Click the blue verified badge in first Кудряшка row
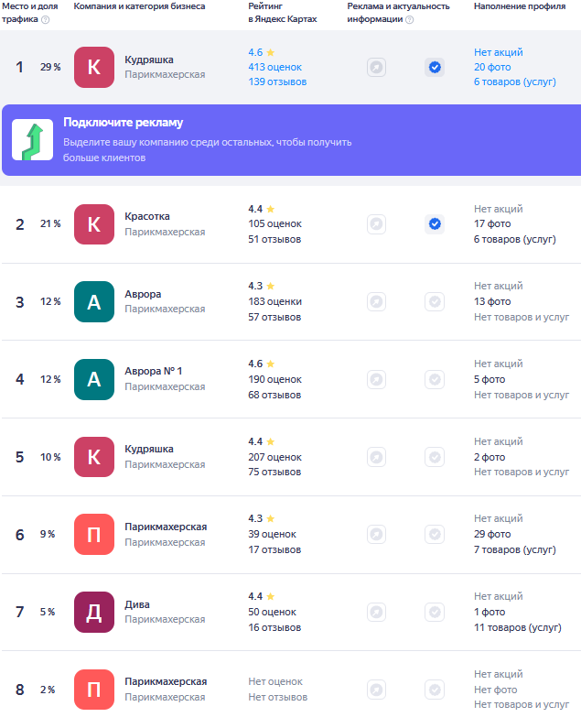This screenshot has width=581, height=728. 435,68
